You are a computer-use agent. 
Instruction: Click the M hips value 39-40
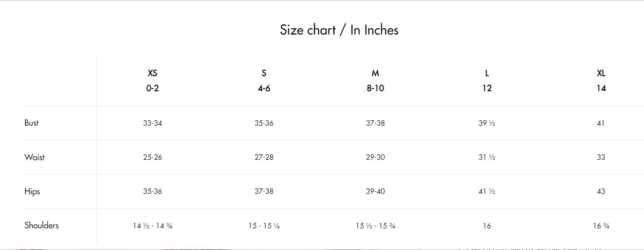point(376,191)
